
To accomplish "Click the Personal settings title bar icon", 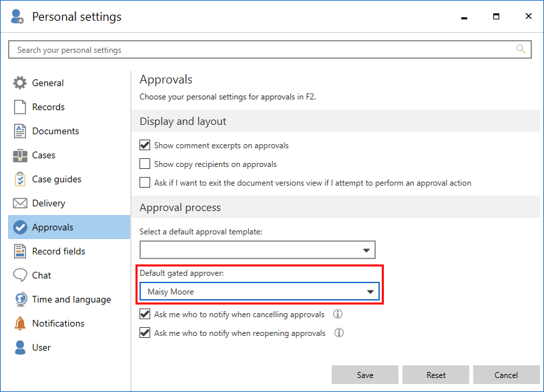I will (17, 17).
